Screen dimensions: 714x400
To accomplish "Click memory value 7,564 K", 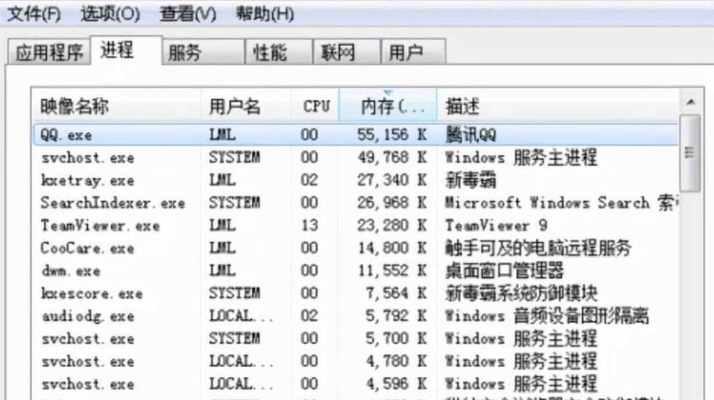I will click(396, 293).
